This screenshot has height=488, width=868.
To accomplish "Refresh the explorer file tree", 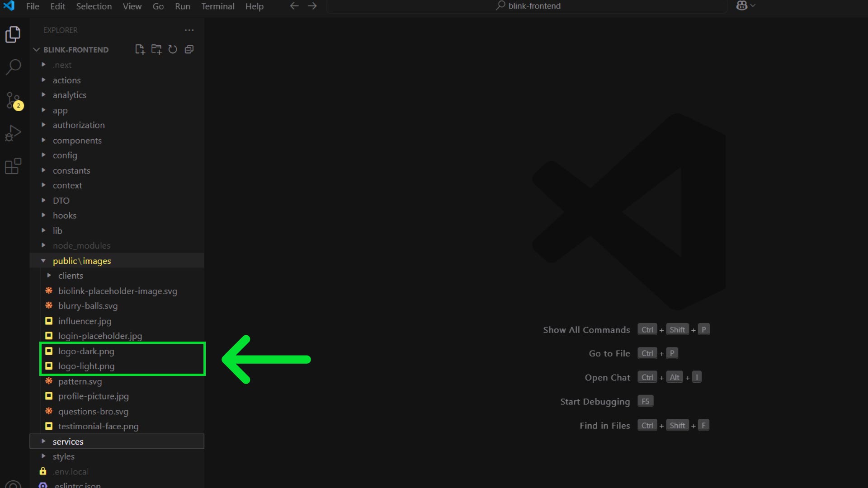I will tap(173, 49).
